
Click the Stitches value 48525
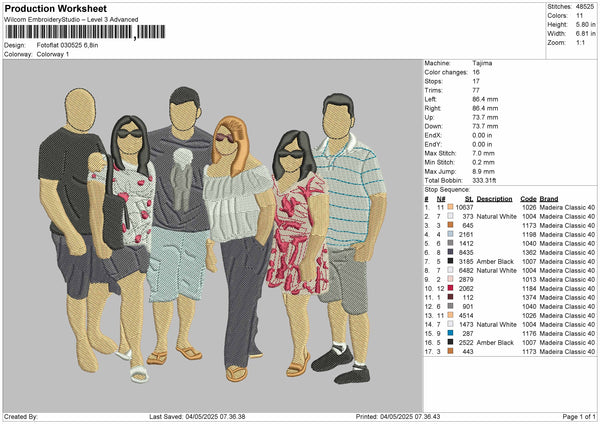pos(586,5)
